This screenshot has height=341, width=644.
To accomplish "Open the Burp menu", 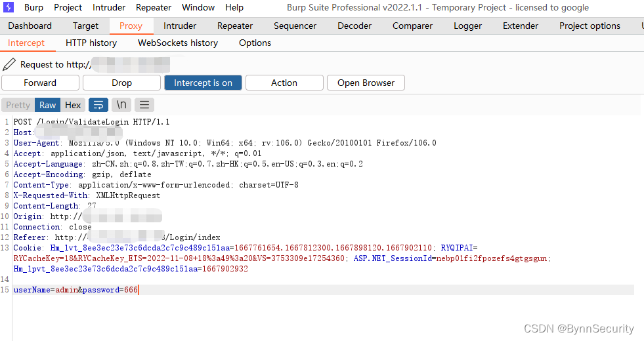I will point(33,7).
